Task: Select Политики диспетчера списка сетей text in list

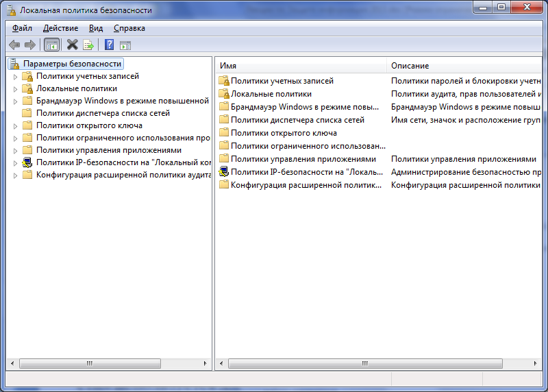Action: tap(297, 120)
